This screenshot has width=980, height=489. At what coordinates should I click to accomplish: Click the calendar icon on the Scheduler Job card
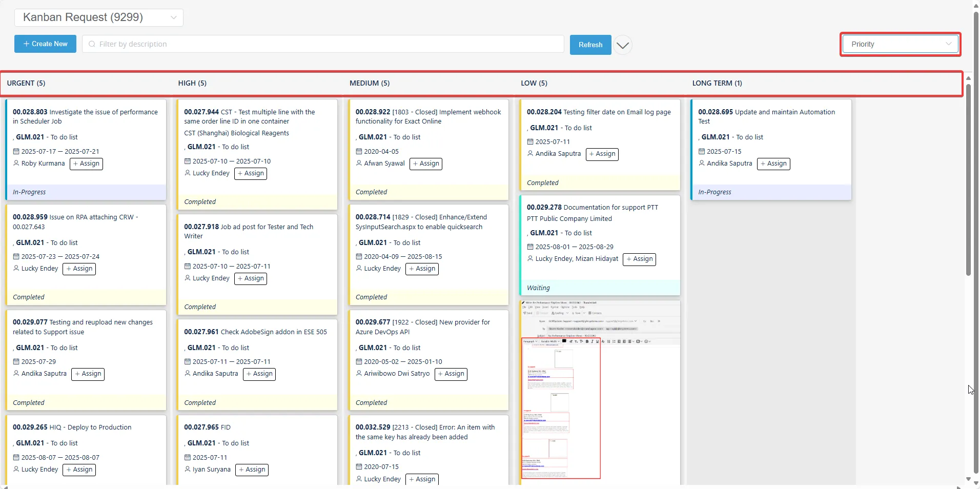[17, 151]
